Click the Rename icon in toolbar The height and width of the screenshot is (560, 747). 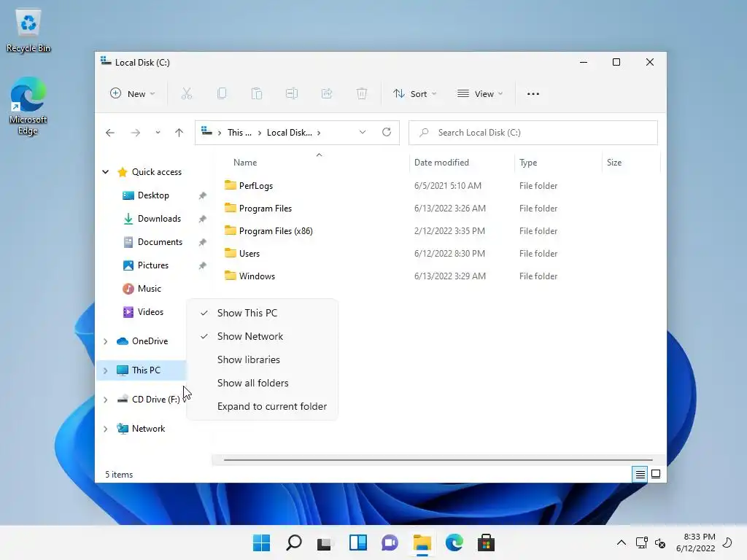coord(292,94)
